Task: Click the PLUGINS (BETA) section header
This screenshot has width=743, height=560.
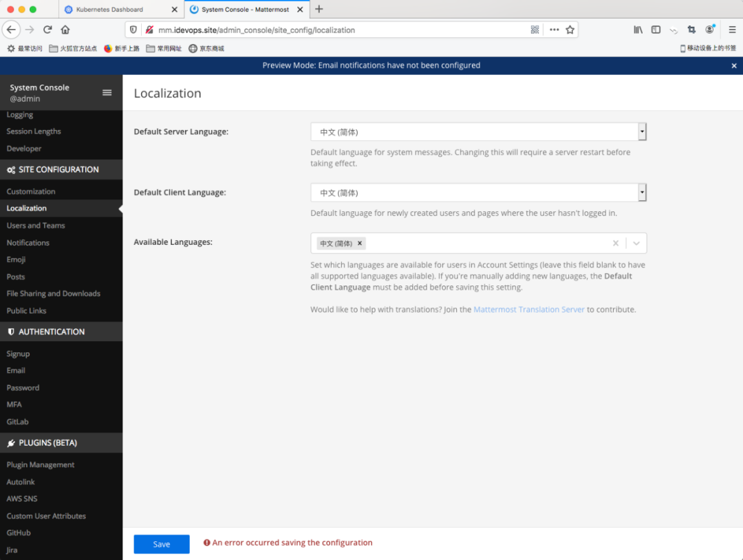Action: coord(61,443)
